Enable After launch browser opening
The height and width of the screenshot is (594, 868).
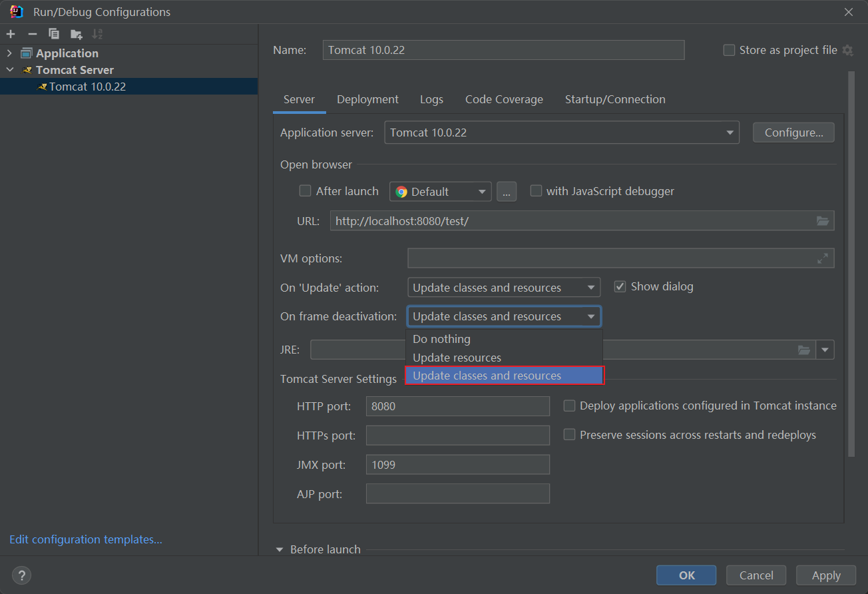point(305,191)
